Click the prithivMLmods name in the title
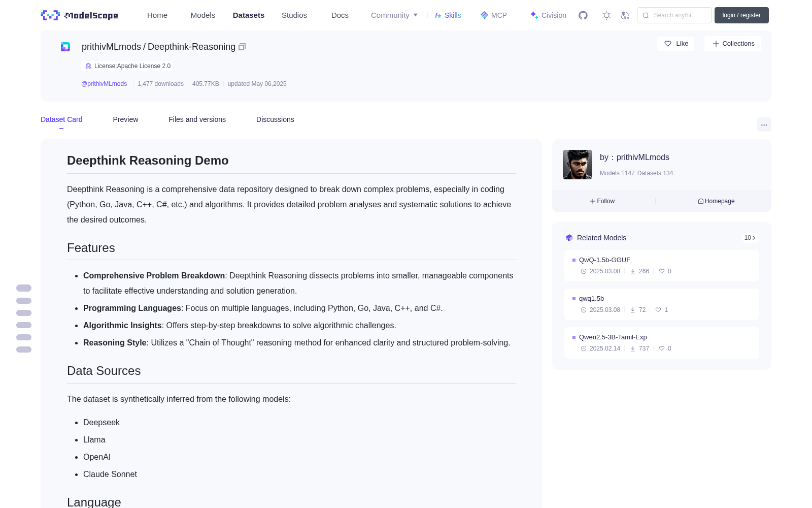The width and height of the screenshot is (812, 508). (111, 47)
